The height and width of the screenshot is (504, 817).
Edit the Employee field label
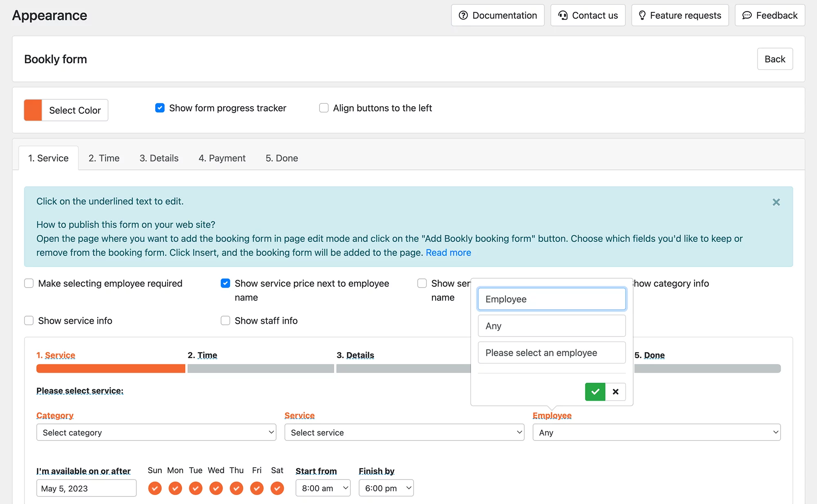tap(552, 415)
